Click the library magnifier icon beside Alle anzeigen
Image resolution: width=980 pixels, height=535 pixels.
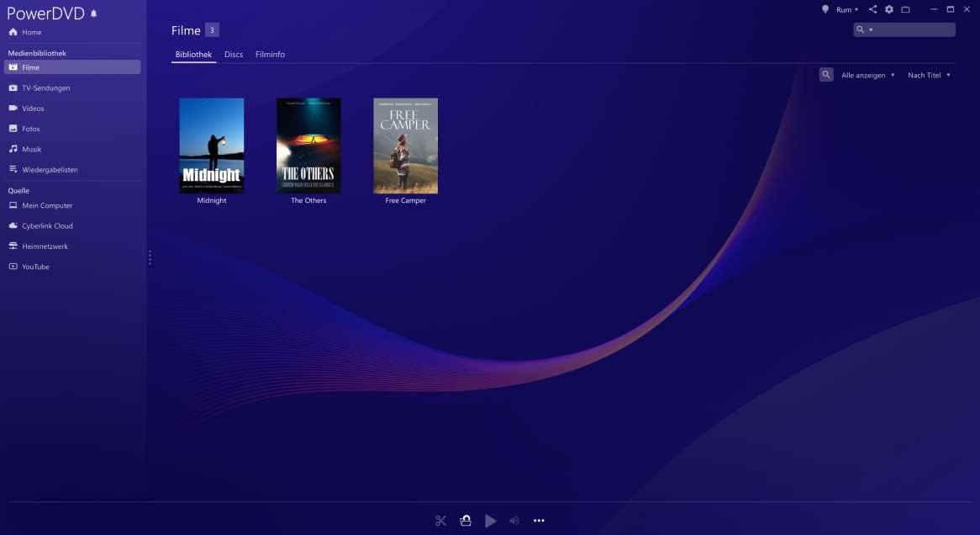tap(826, 75)
